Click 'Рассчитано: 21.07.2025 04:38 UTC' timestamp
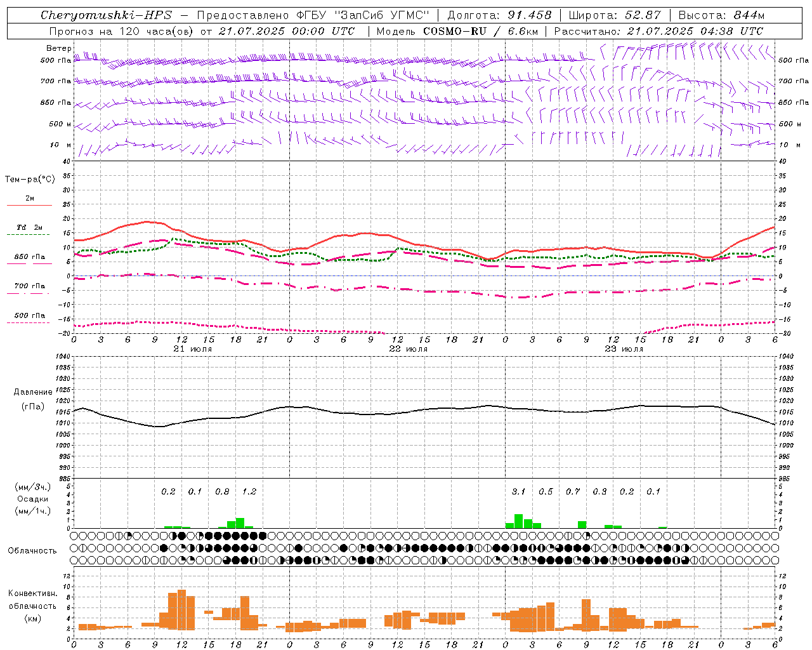This screenshot has width=812, height=650. coord(658,31)
